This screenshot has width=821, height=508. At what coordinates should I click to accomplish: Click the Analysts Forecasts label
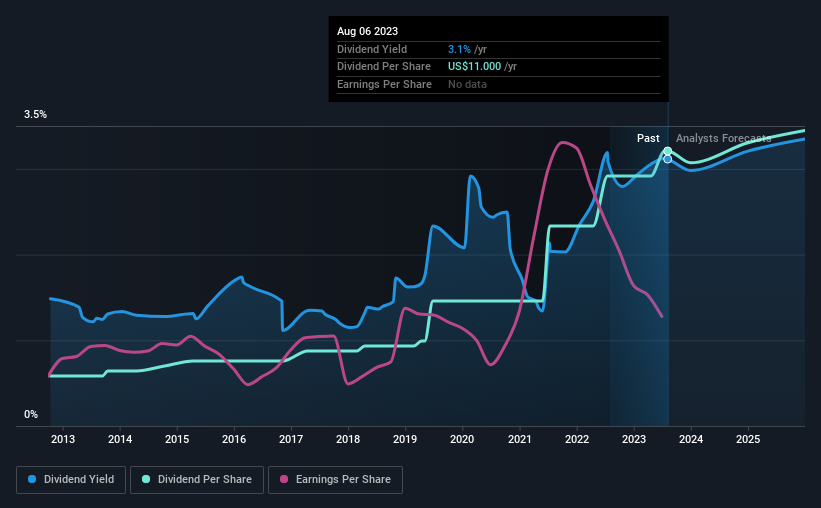724,138
